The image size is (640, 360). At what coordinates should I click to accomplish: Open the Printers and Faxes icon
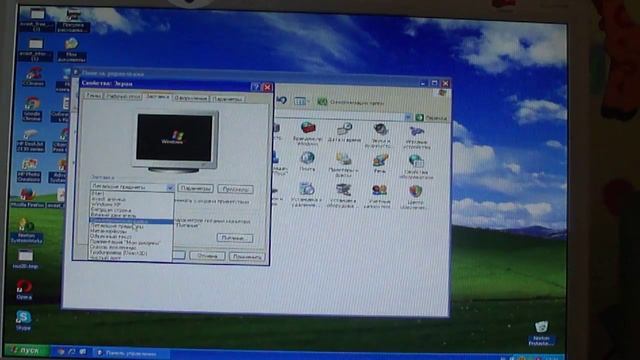pyautogui.click(x=344, y=164)
